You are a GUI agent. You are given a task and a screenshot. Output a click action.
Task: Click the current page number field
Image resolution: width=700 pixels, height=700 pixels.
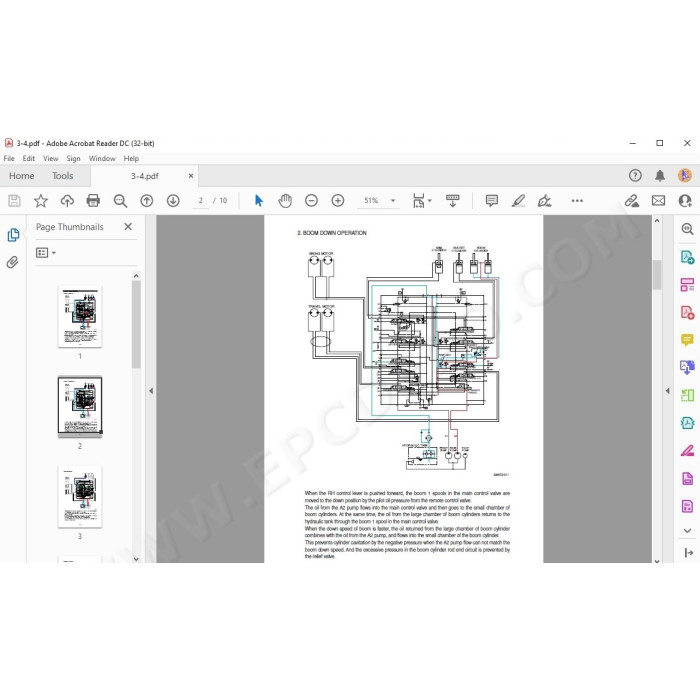tap(200, 200)
